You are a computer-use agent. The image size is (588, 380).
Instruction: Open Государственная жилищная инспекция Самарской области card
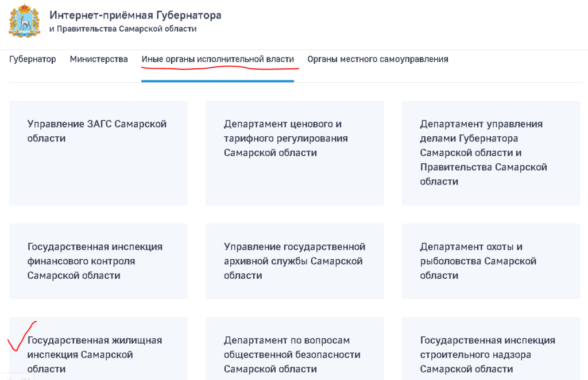[x=98, y=348]
